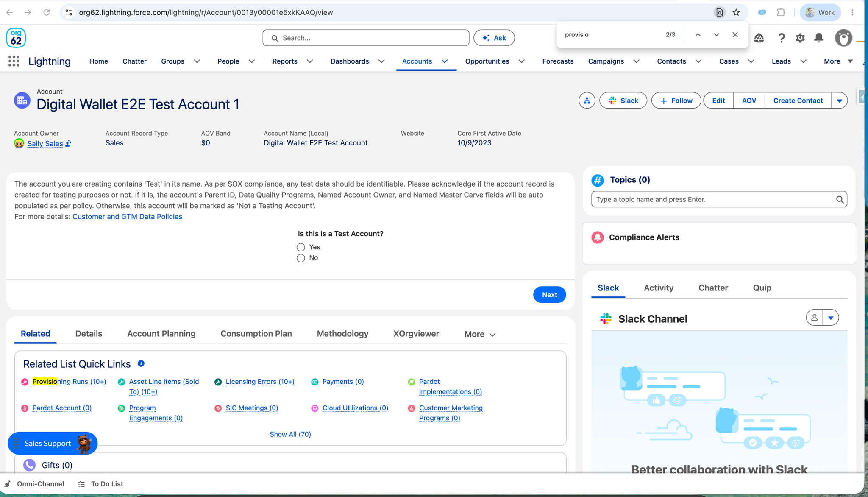The width and height of the screenshot is (868, 497).
Task: Click the Related List Quick Links info icon
Action: tap(141, 364)
